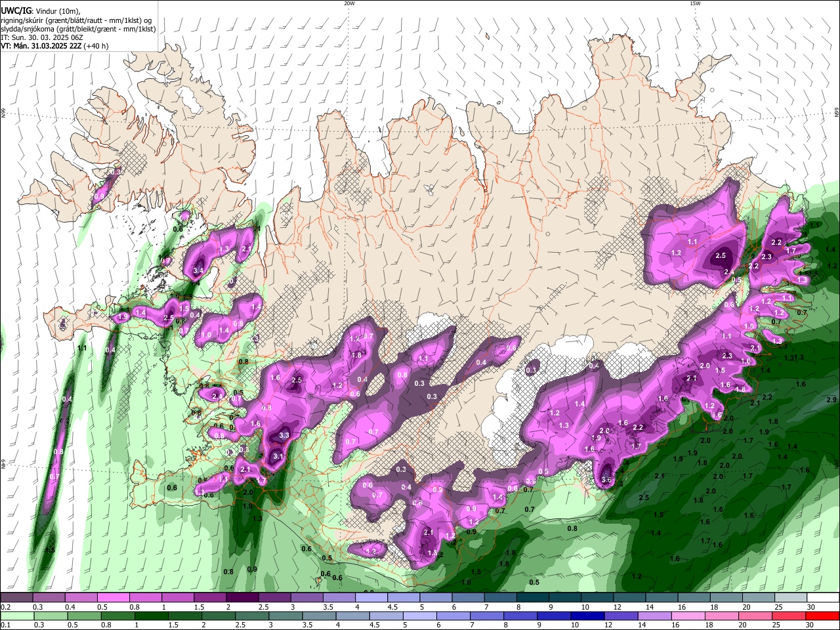
Task: Click the '0.2' label in the snow legend
Action: (5, 607)
